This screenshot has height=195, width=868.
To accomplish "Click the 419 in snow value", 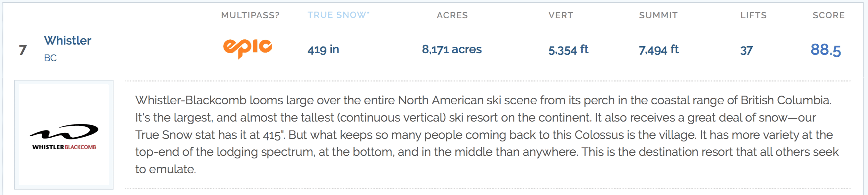I will [323, 50].
